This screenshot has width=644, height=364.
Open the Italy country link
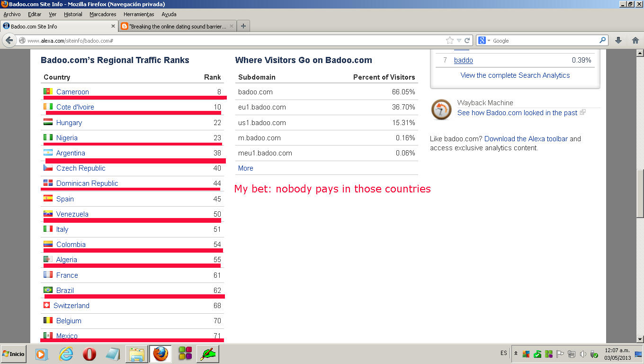pyautogui.click(x=62, y=229)
